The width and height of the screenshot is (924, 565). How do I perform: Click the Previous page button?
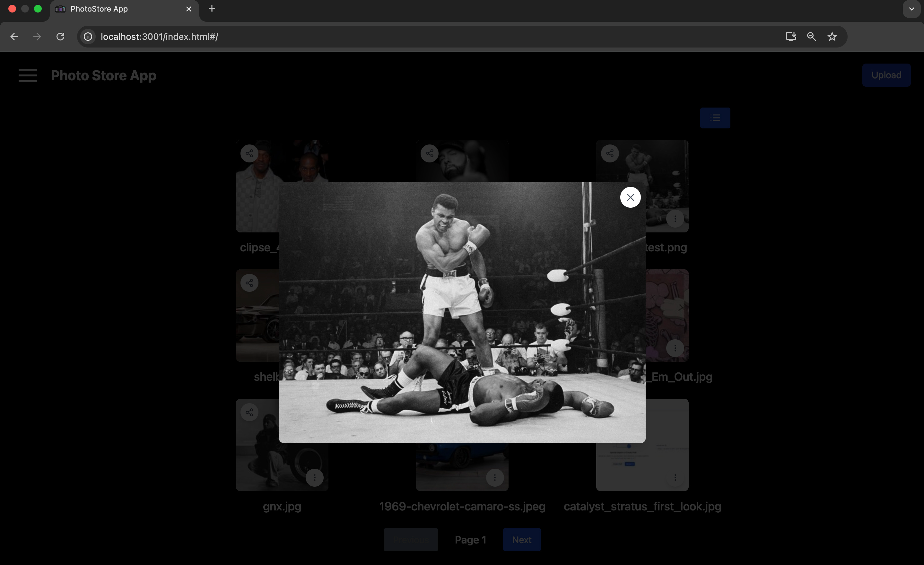[411, 540]
